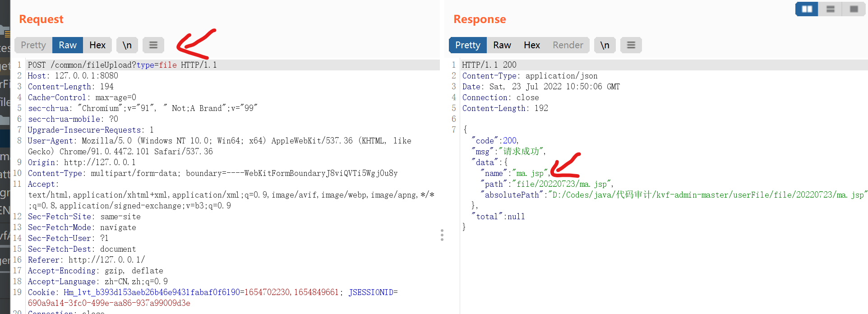Open the Hex tab in Request panel
The height and width of the screenshot is (314, 868).
pos(97,45)
